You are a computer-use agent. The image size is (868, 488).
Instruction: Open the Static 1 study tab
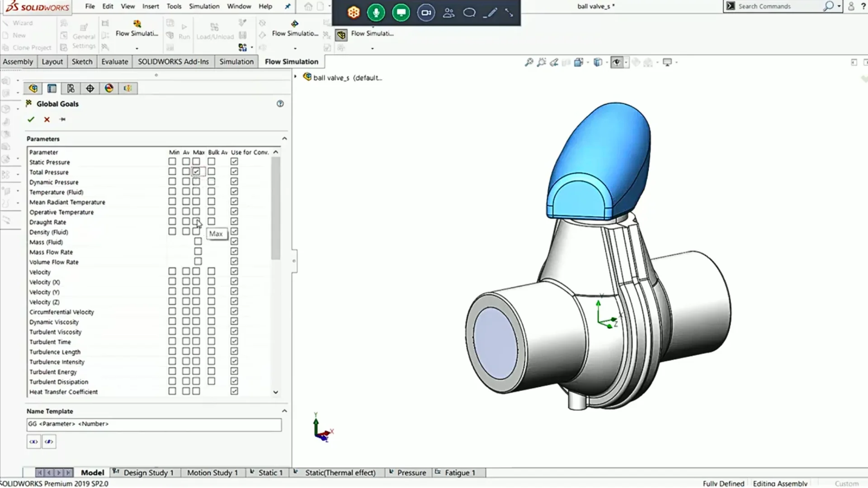coord(270,473)
